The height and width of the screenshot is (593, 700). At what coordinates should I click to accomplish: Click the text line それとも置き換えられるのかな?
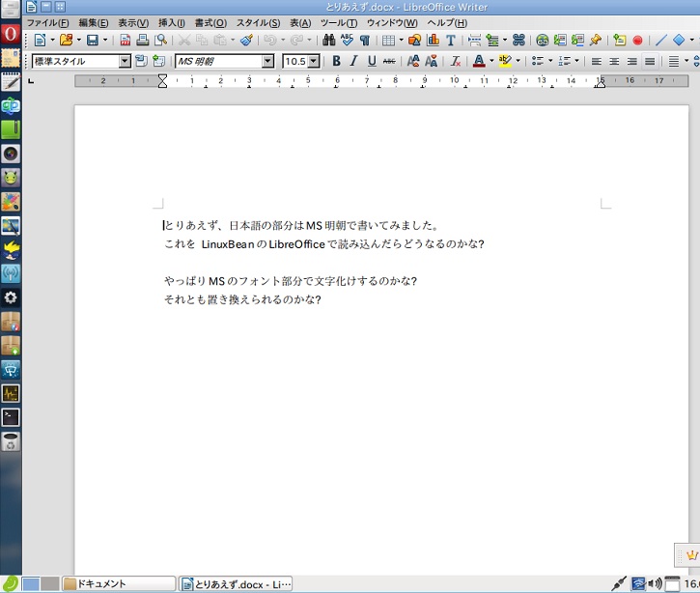pyautogui.click(x=242, y=299)
